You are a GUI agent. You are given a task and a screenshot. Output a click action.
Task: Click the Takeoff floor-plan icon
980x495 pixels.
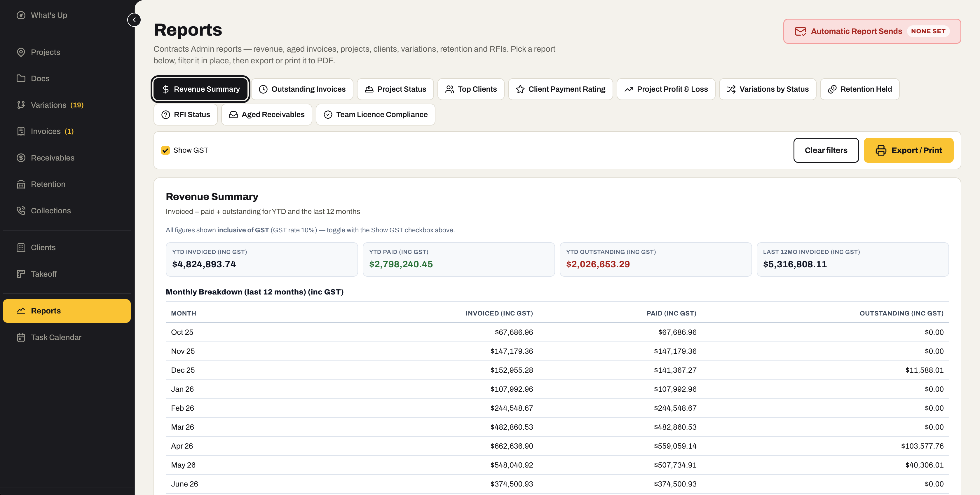click(21, 274)
